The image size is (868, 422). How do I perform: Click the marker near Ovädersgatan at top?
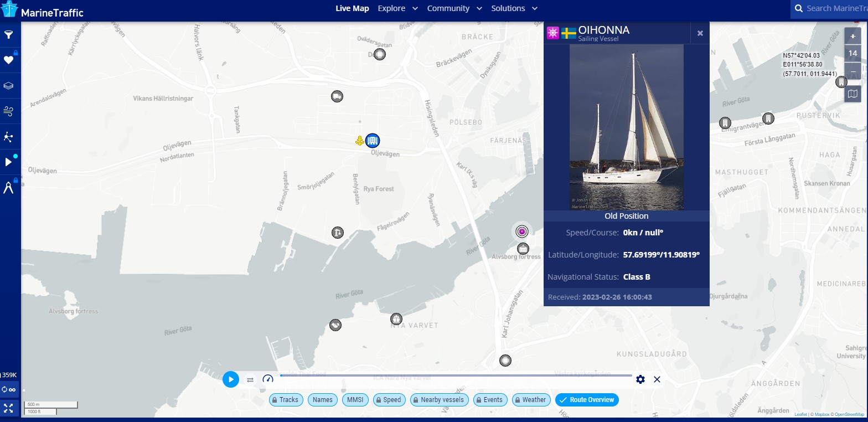pyautogui.click(x=379, y=54)
